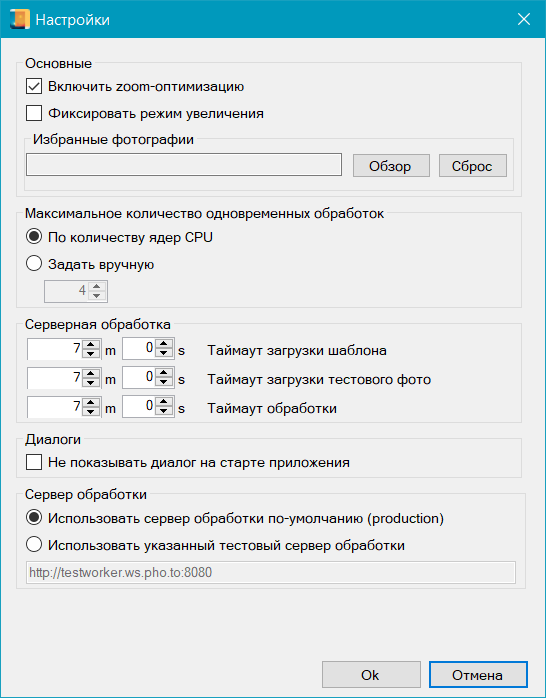This screenshot has width=546, height=698.
Task: Select 'По количеству ядер CPU' option
Action: 34,236
